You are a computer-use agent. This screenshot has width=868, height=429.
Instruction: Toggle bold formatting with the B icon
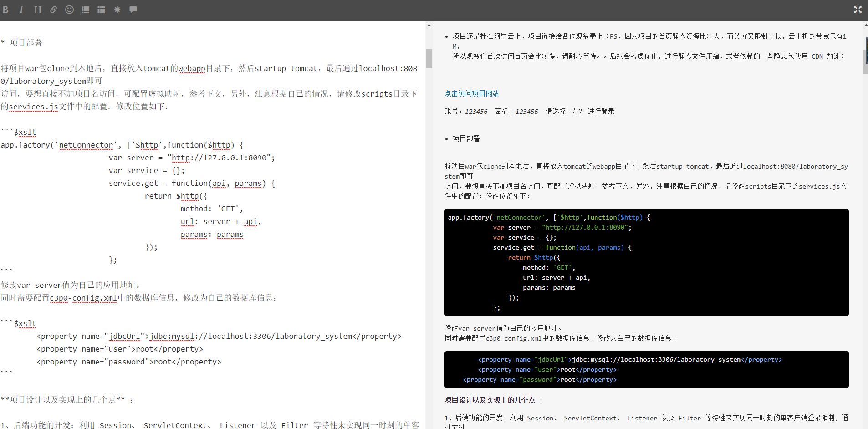(x=5, y=10)
